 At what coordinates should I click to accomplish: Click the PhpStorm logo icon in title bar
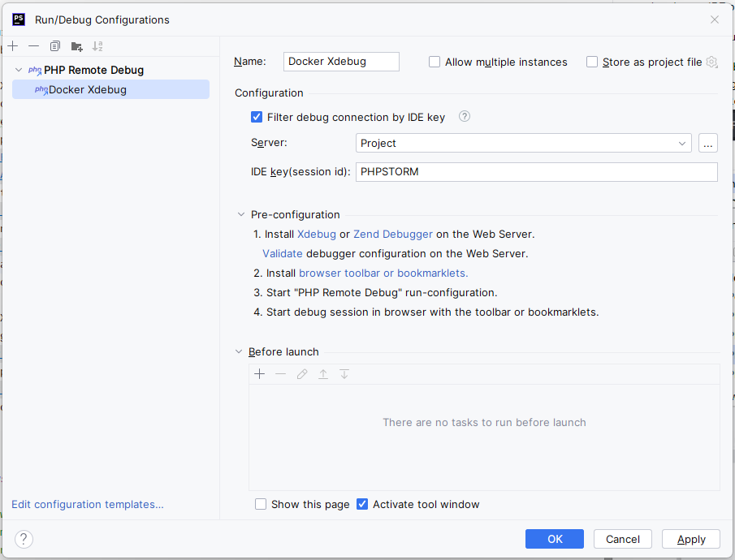pos(19,19)
